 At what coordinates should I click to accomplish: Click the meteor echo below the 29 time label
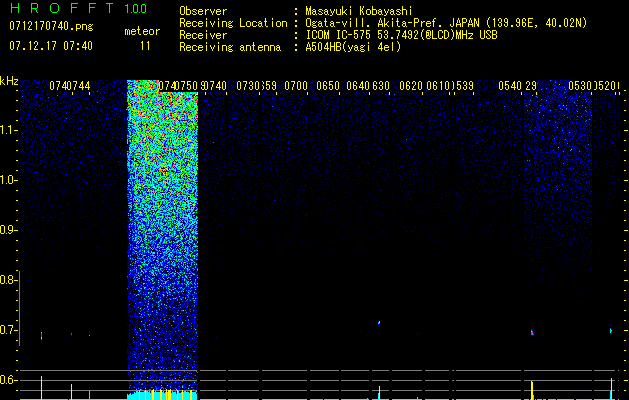(x=532, y=332)
